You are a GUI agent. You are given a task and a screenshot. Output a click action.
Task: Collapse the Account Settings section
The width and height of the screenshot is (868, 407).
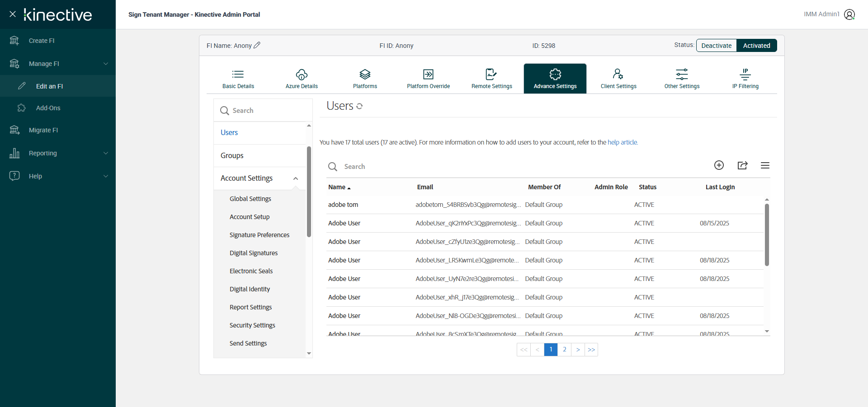tap(296, 178)
